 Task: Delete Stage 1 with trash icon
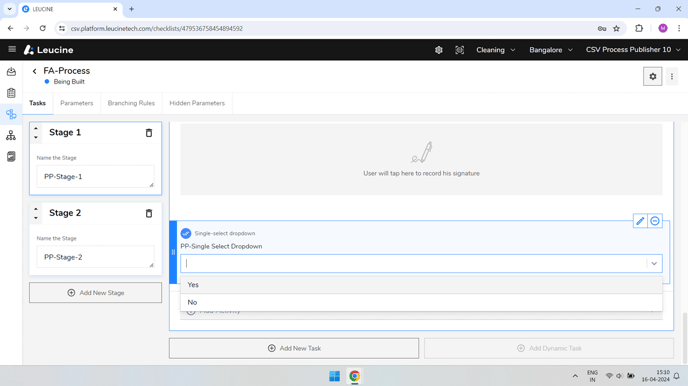point(149,133)
